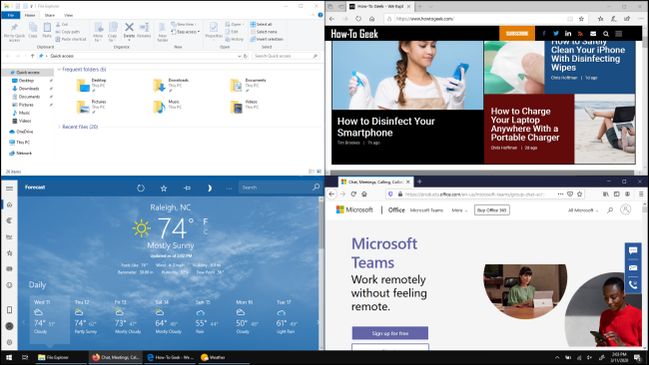This screenshot has height=365, width=649.
Task: Collapse Frequent folders section
Action: click(x=59, y=69)
